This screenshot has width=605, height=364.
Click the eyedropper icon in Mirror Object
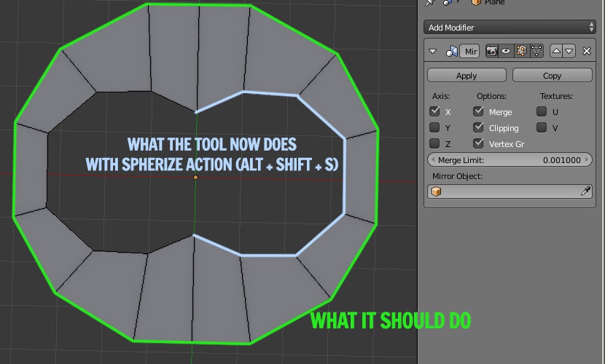(x=585, y=191)
